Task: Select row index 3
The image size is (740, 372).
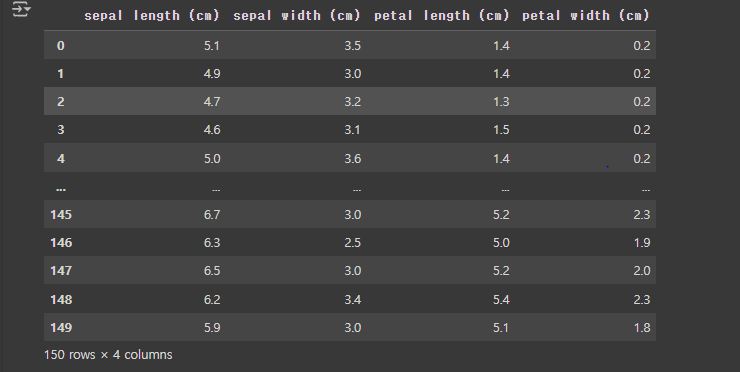Action: 61,130
